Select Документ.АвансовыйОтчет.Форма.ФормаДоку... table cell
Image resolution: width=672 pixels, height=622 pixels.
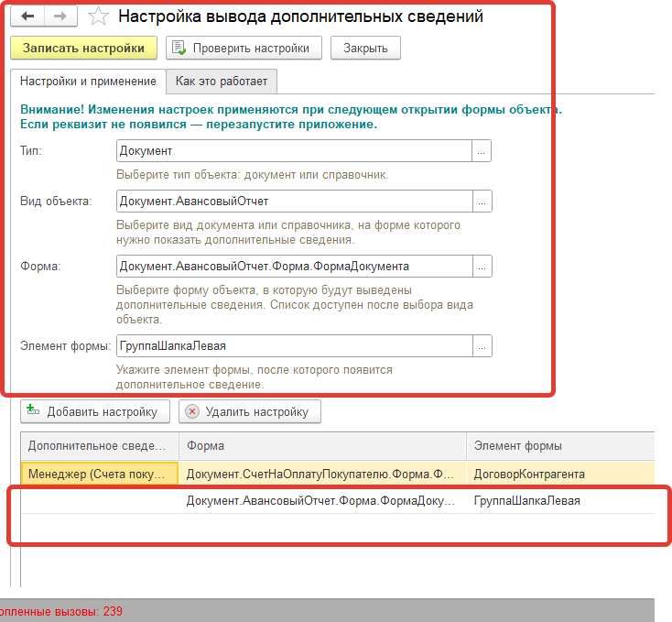(322, 500)
